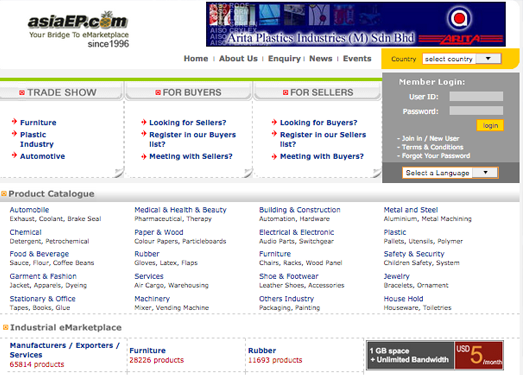Image resolution: width=523 pixels, height=375 pixels.
Task: Click the Join in / New User link
Action: 430,138
